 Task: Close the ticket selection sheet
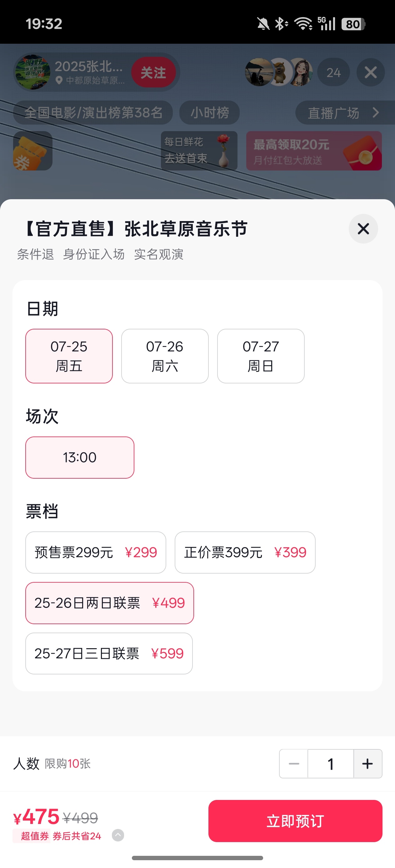coord(363,229)
